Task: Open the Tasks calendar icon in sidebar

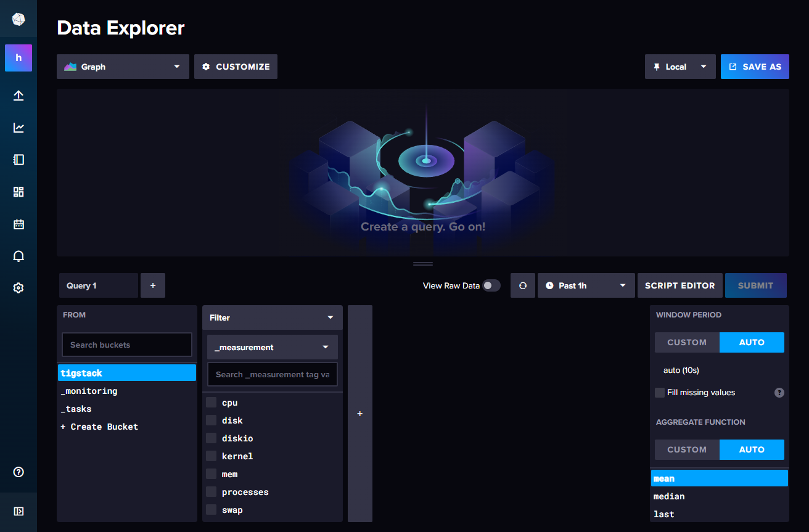Action: 18,224
